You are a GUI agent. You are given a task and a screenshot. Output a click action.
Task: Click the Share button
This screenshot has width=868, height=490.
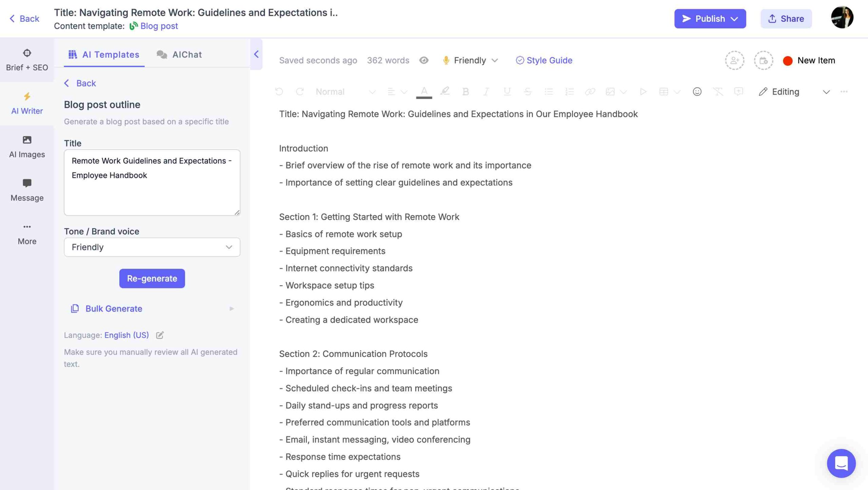[786, 19]
